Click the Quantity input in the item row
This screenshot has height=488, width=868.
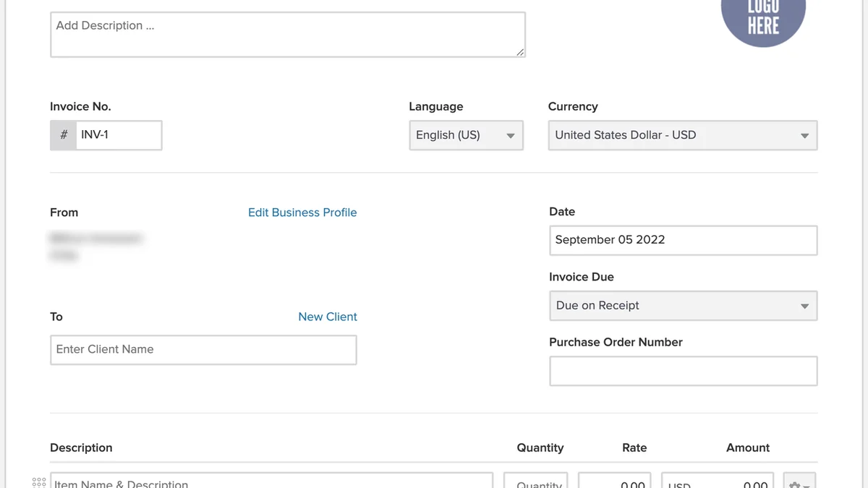[x=536, y=481]
